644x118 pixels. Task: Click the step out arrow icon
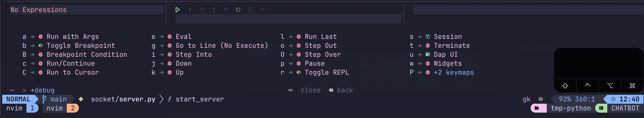214,10
